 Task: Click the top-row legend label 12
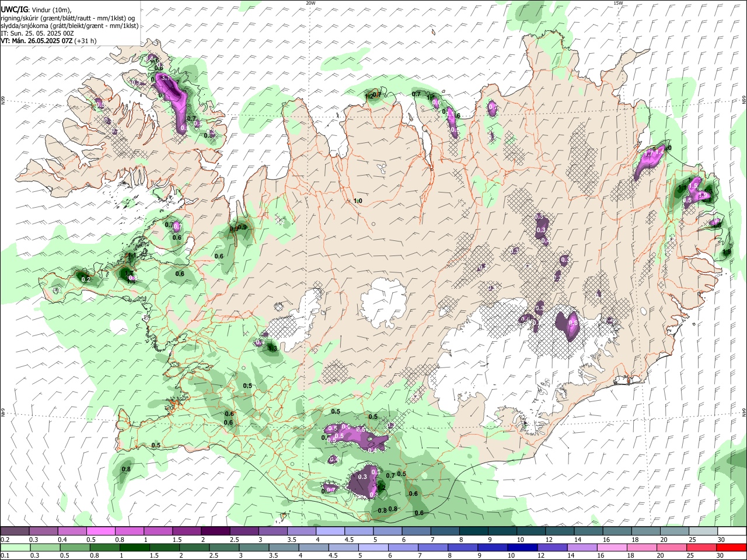pos(549,540)
